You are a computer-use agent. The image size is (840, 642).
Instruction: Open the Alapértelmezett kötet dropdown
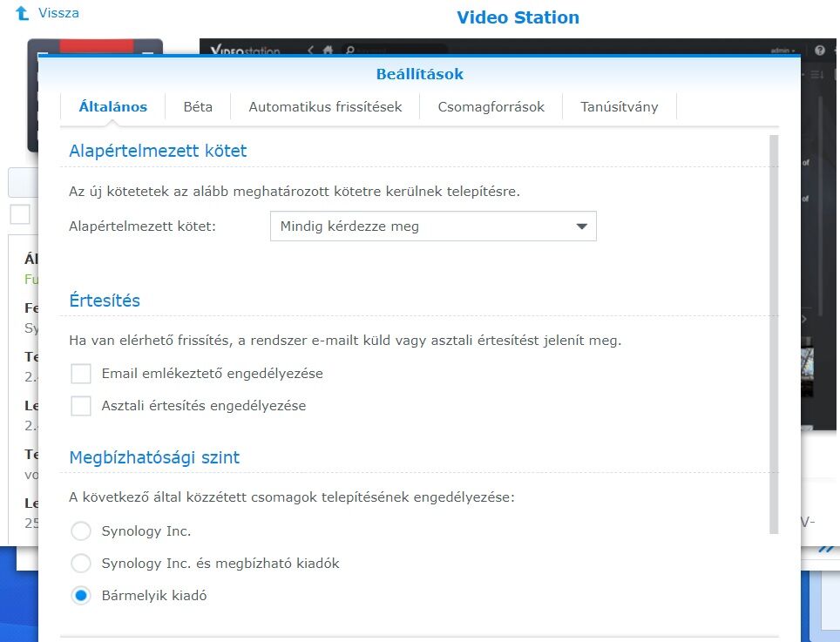coord(433,226)
